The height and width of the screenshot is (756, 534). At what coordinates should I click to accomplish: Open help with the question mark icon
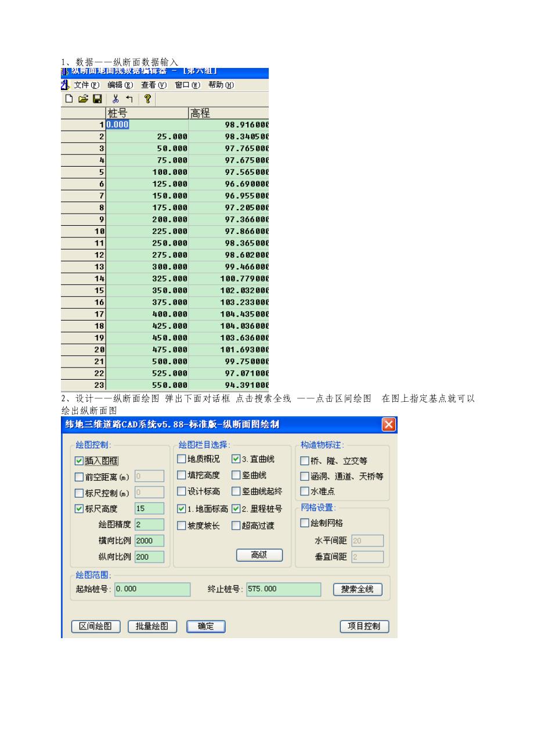pos(147,99)
